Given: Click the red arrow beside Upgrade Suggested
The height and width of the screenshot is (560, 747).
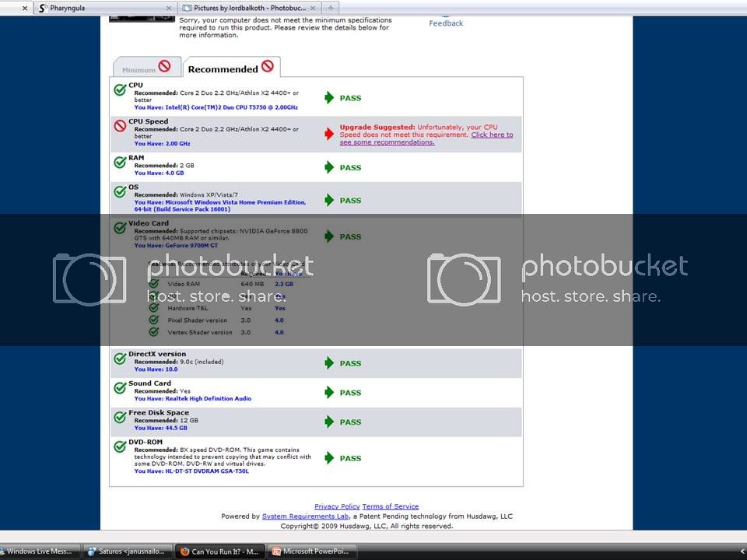Looking at the screenshot, I should pyautogui.click(x=329, y=134).
